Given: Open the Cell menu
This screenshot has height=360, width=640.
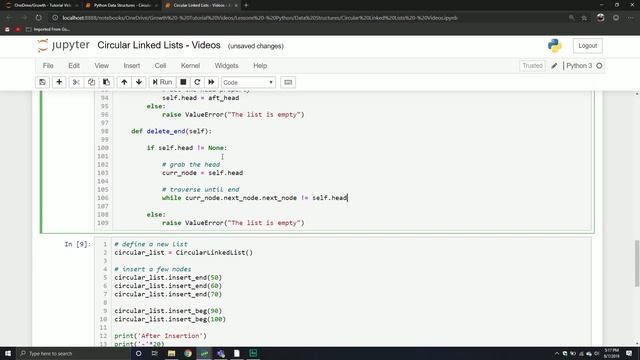Looking at the screenshot, I should click(x=160, y=66).
